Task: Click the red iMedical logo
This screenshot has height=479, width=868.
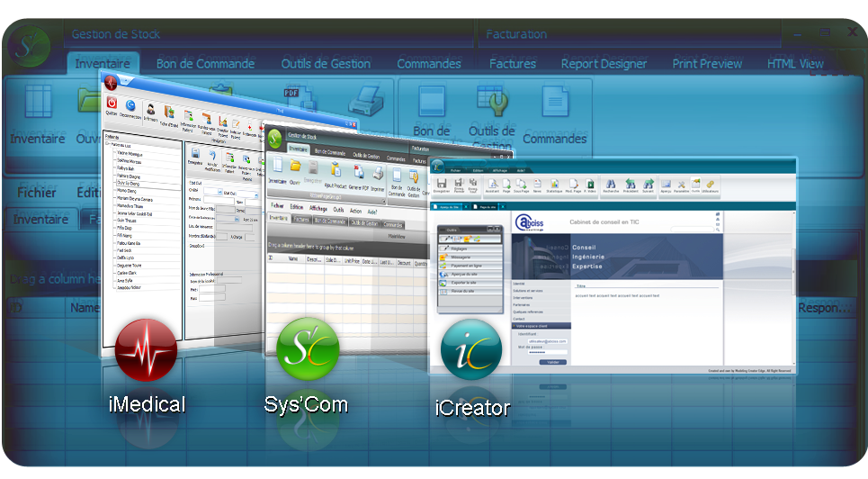Action: tap(146, 350)
